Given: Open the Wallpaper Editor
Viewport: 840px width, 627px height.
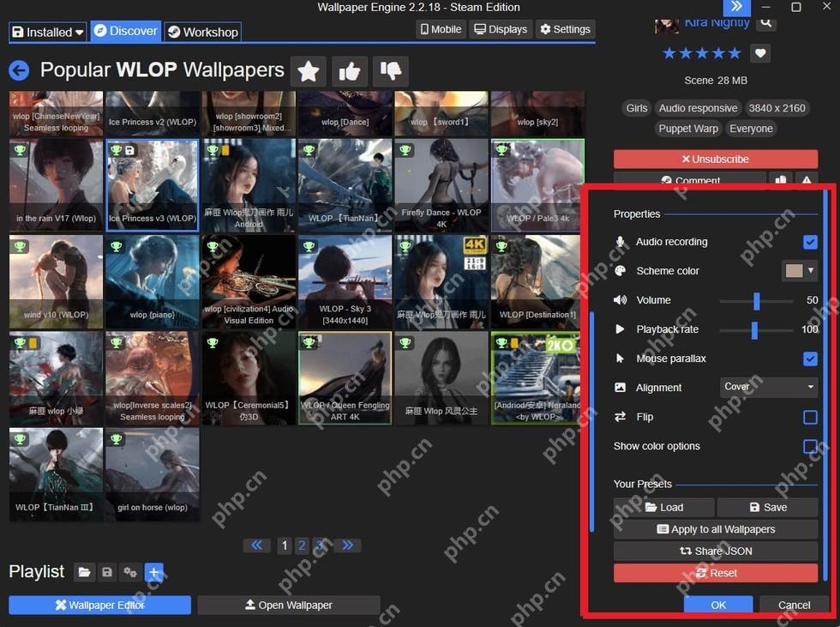Looking at the screenshot, I should [x=100, y=605].
